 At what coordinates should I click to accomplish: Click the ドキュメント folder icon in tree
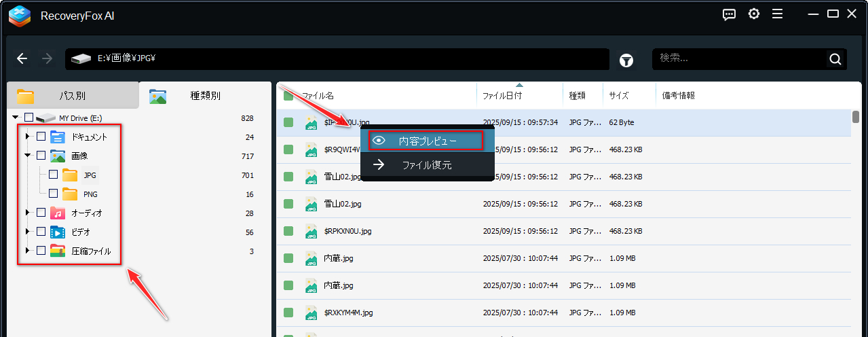tap(58, 137)
